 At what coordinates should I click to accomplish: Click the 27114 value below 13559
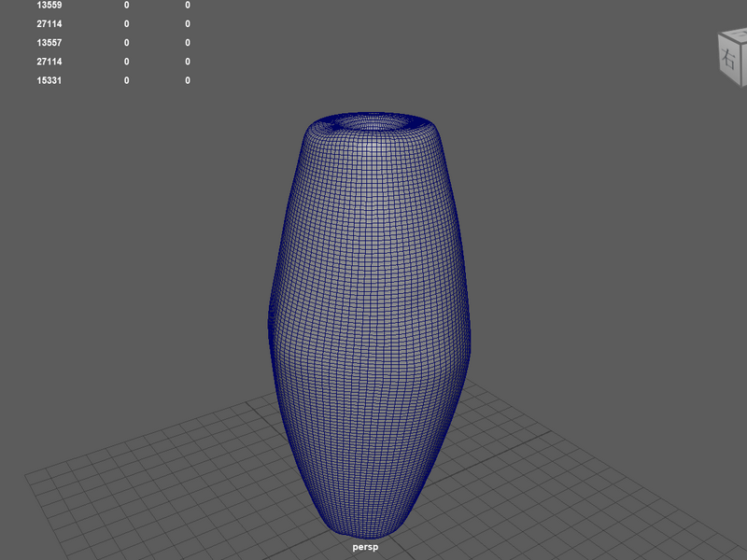coord(49,24)
